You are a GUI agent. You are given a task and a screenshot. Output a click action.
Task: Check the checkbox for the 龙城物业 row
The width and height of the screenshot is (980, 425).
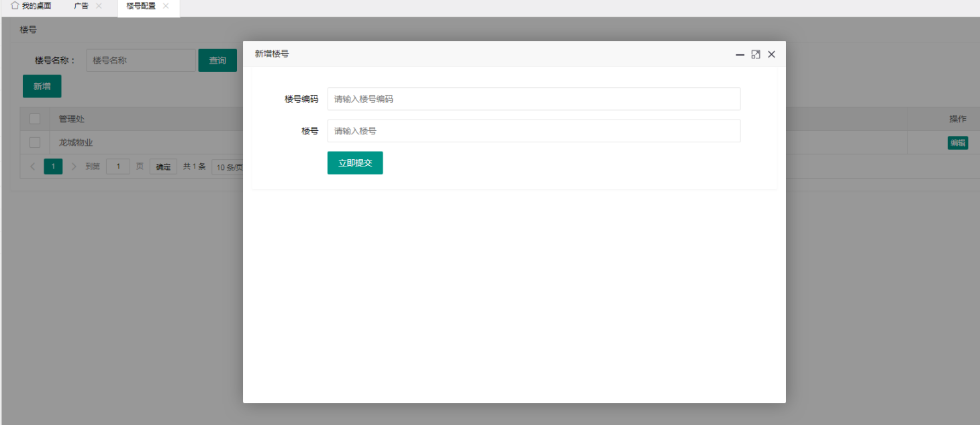tap(35, 142)
